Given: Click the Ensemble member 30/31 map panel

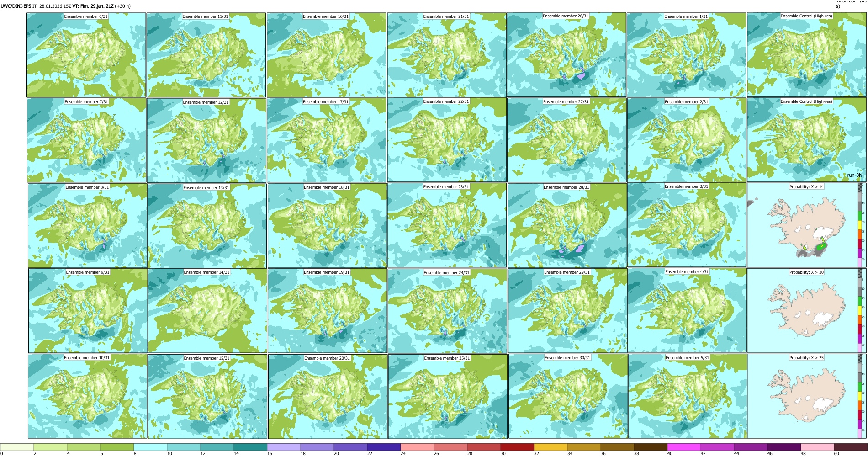Looking at the screenshot, I should (568, 396).
